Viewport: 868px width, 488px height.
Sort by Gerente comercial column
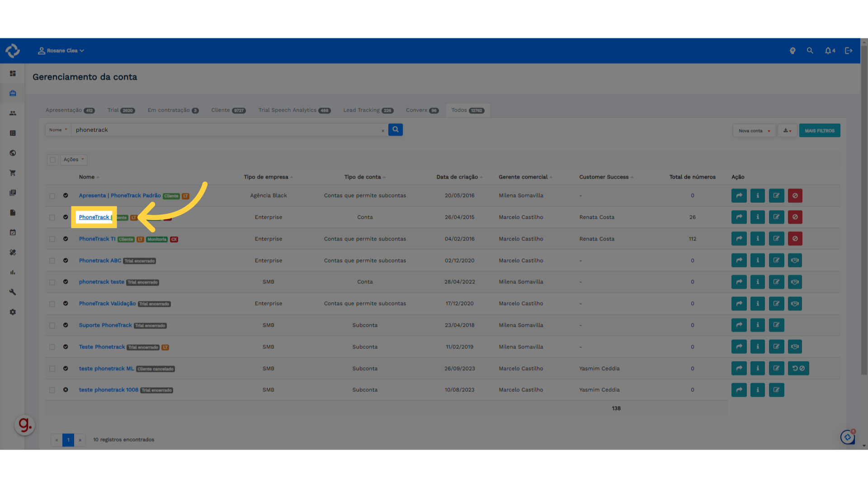pos(525,177)
